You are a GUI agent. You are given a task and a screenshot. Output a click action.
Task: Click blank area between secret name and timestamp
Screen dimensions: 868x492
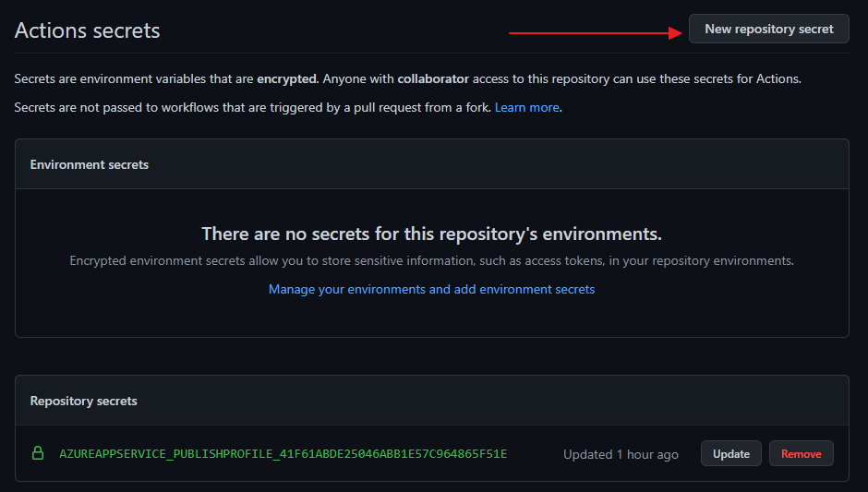click(536, 454)
